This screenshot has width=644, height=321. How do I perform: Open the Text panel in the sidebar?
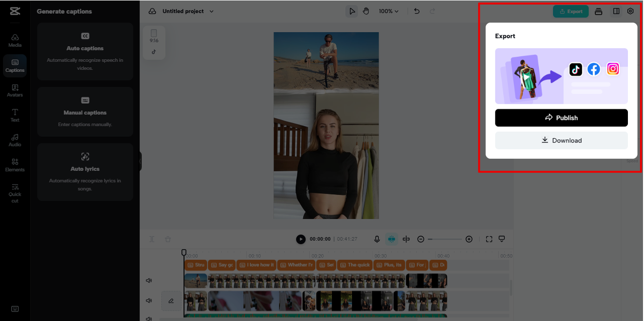(15, 116)
